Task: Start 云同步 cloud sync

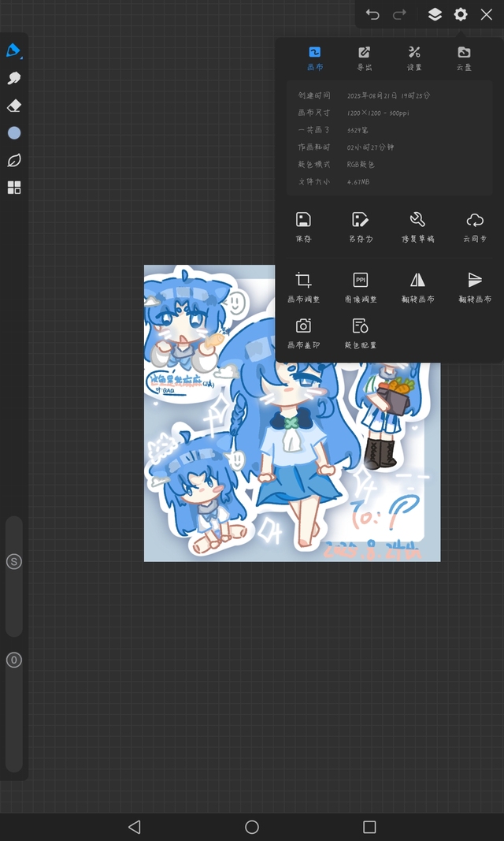Action: click(x=474, y=225)
